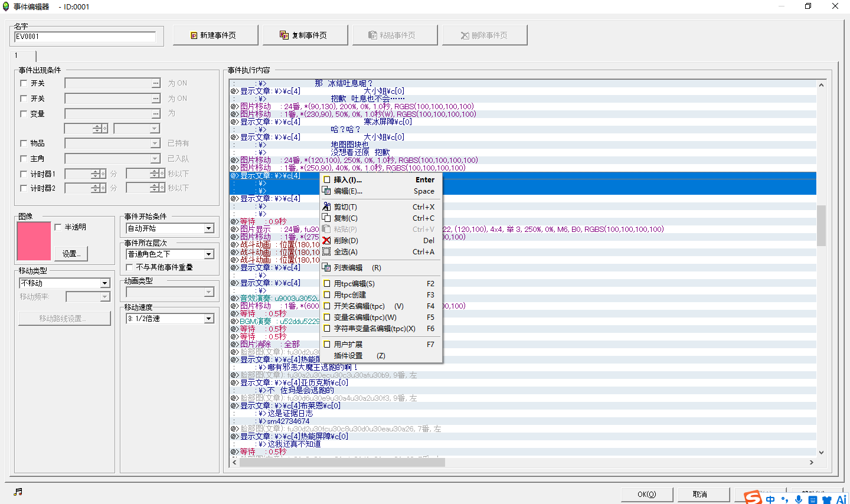Click the event name field containing EV0001
This screenshot has height=504, width=850.
tap(85, 37)
